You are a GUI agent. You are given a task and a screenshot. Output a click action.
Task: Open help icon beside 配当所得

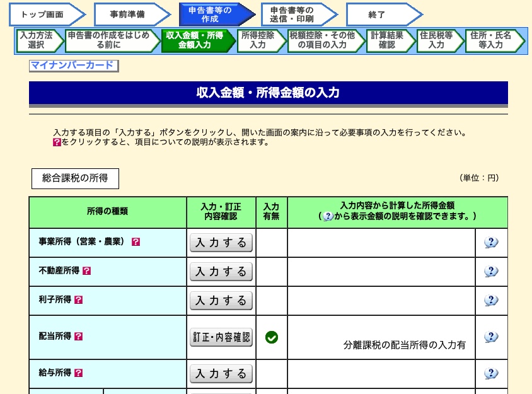coord(79,336)
